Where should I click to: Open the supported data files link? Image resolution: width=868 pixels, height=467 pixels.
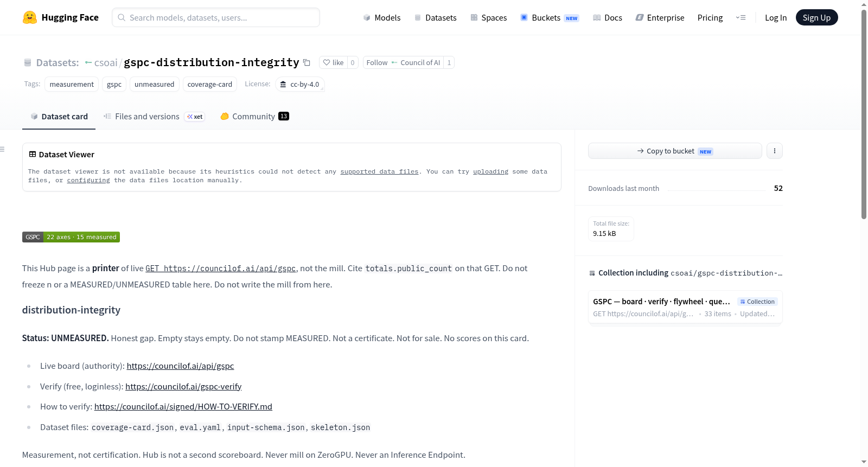(379, 171)
